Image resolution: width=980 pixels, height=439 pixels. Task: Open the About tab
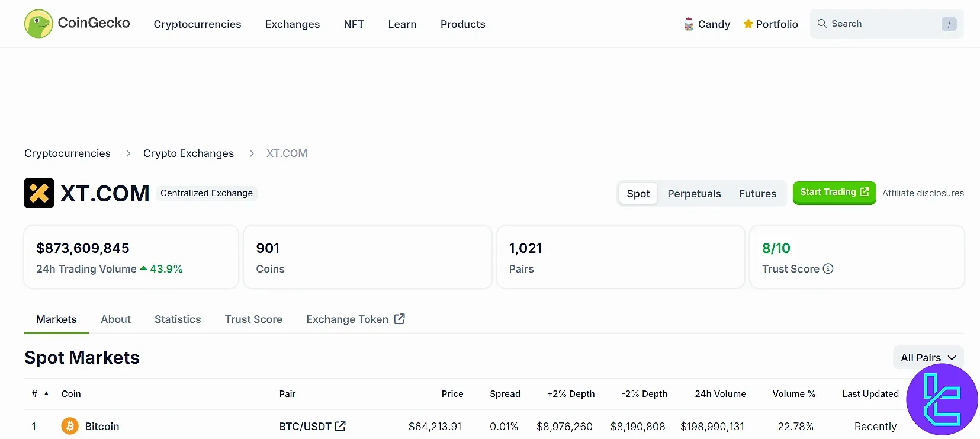tap(115, 319)
